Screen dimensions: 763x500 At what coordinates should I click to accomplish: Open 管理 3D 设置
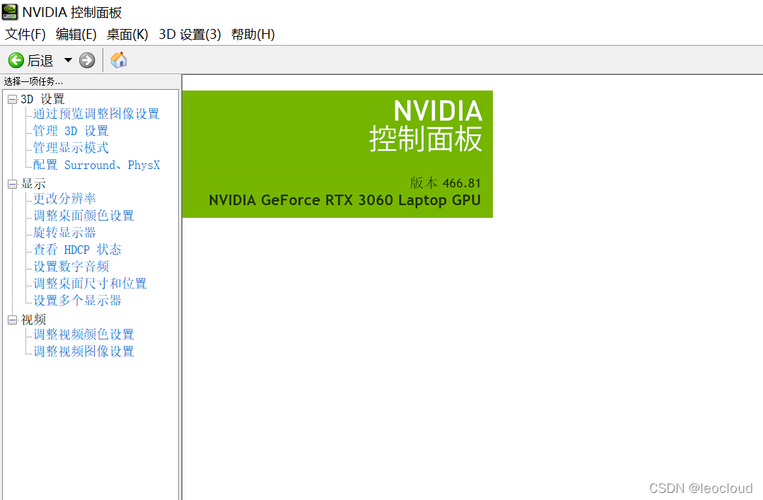click(71, 131)
